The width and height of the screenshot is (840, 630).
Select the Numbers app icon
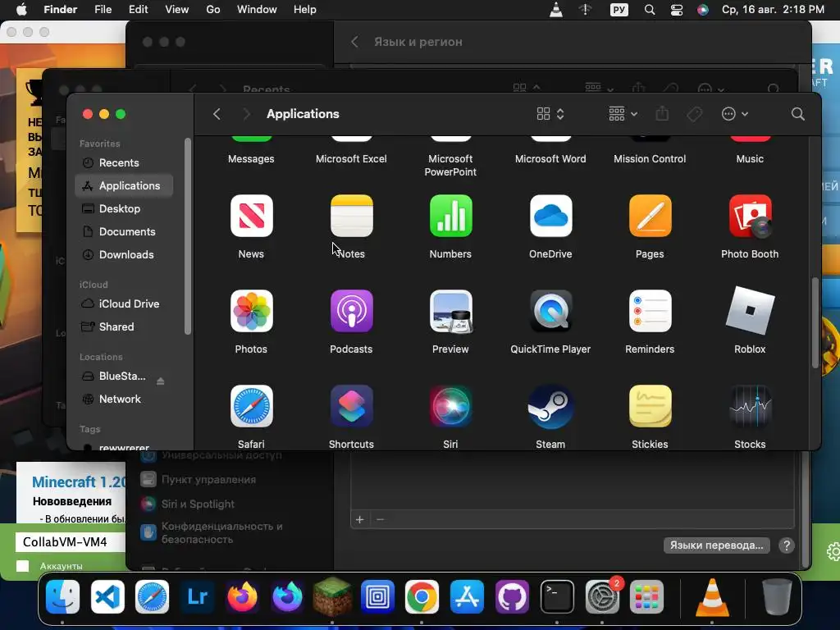click(450, 216)
